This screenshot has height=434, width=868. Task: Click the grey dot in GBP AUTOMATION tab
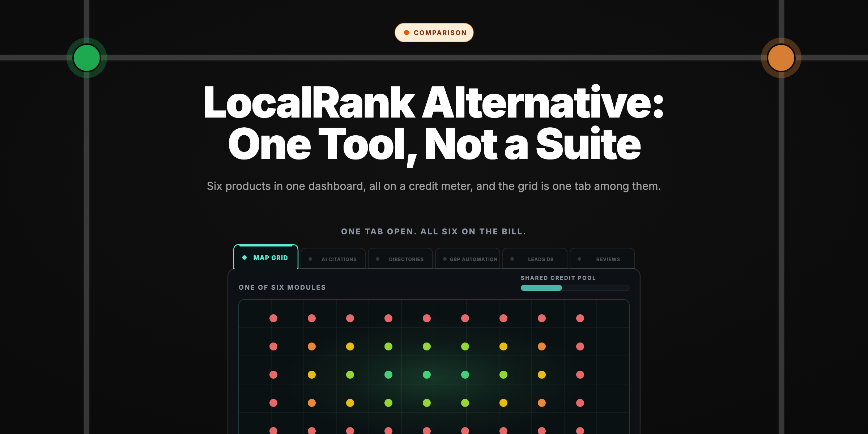pyautogui.click(x=445, y=259)
